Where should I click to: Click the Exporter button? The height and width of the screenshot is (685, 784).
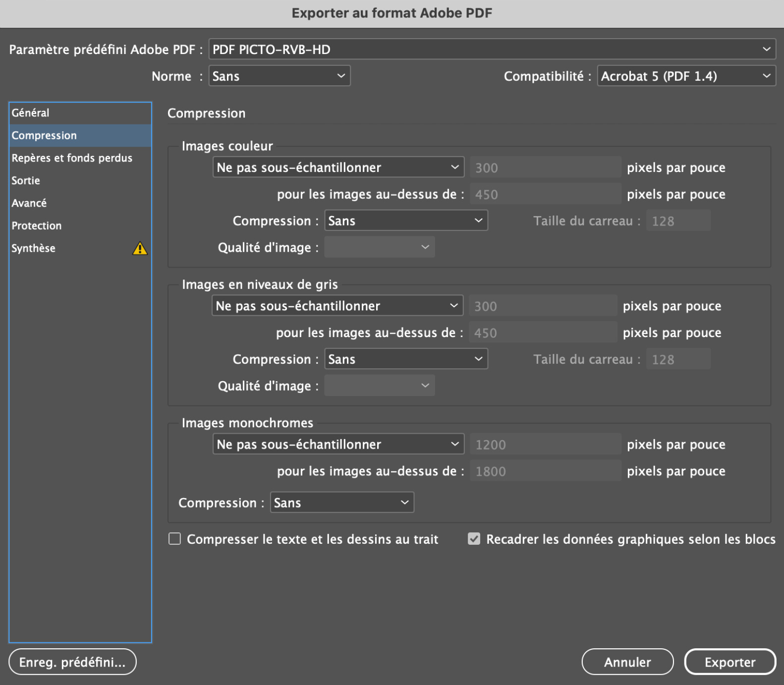click(x=729, y=662)
